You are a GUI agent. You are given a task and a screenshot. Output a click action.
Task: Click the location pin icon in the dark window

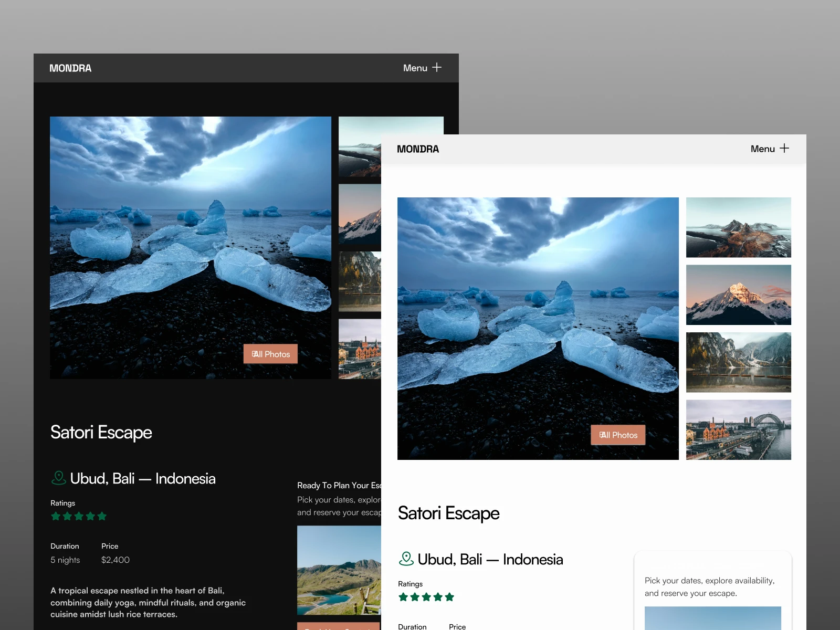[x=58, y=478]
